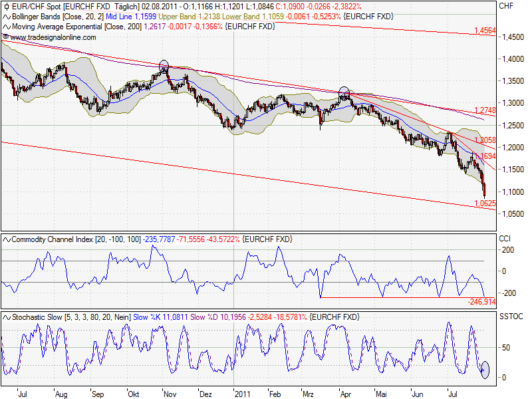This screenshot has height=399, width=532.
Task: Click the ellipse marker on the Stochastic panel
Action: (x=485, y=370)
